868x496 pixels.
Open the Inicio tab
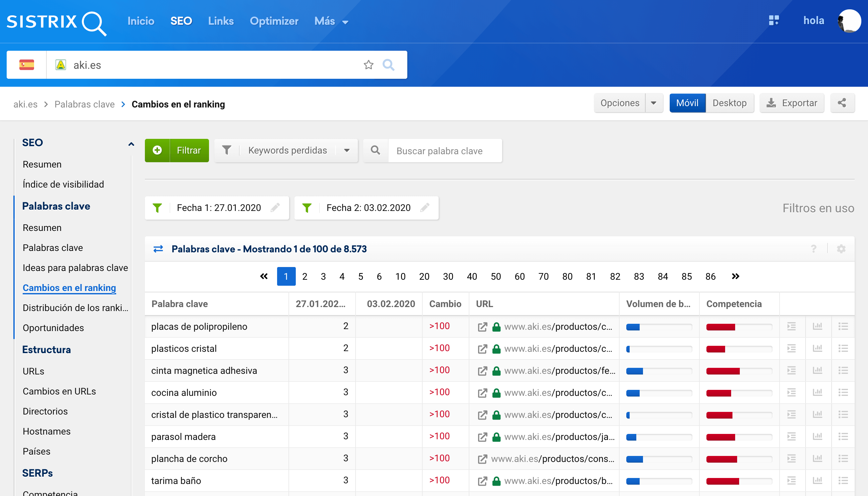coord(141,21)
